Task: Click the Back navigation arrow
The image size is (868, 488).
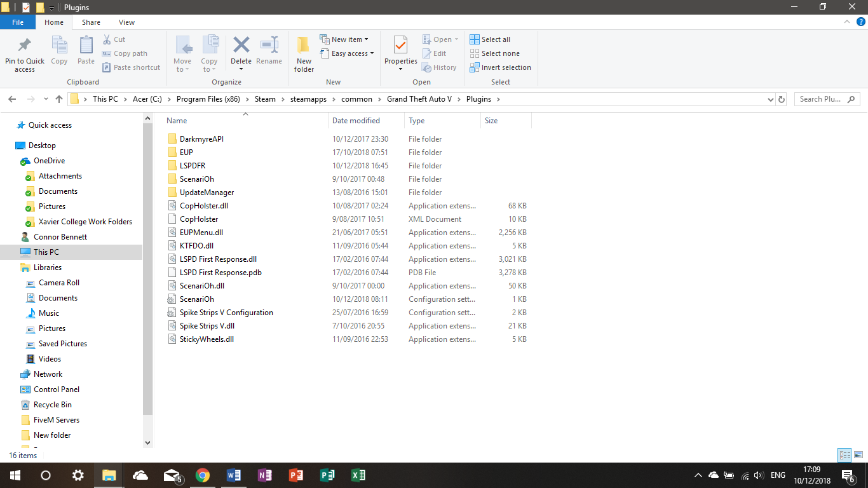Action: tap(12, 99)
